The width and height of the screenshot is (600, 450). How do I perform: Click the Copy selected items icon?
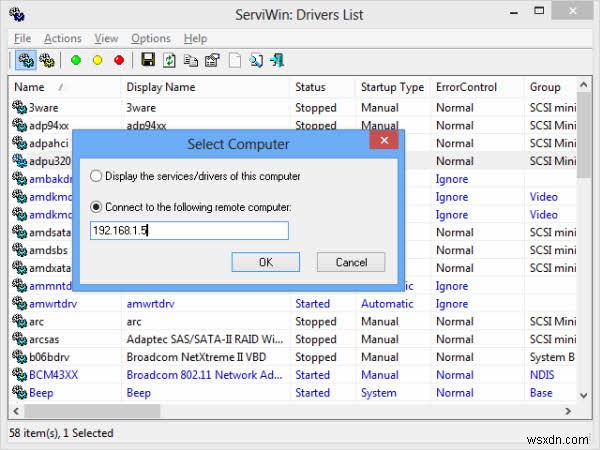pyautogui.click(x=191, y=60)
